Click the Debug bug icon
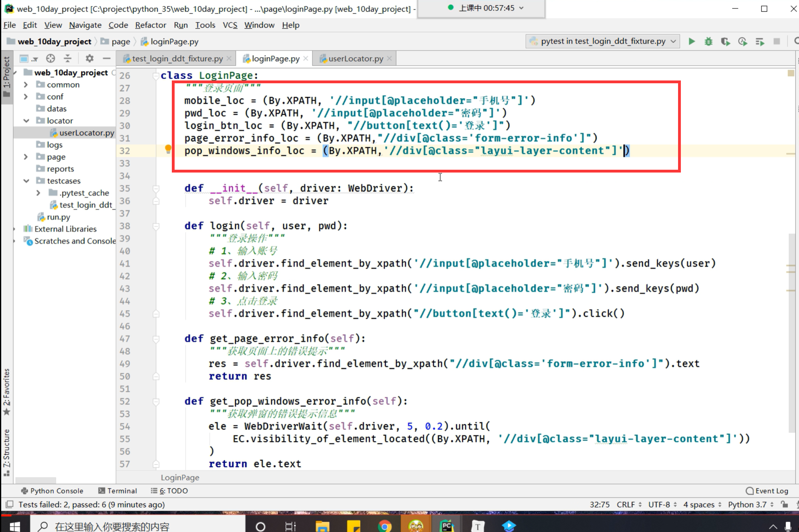Image resolution: width=799 pixels, height=532 pixels. [x=708, y=41]
